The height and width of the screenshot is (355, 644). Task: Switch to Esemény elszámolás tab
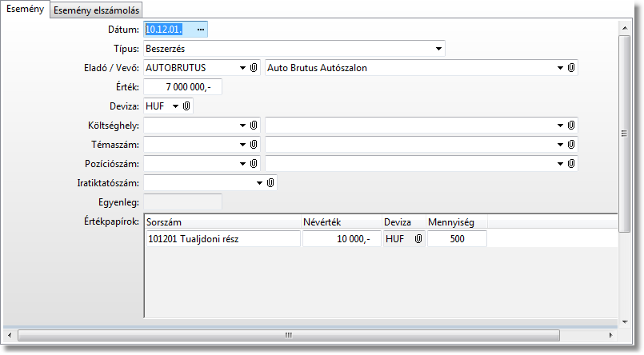coord(98,10)
